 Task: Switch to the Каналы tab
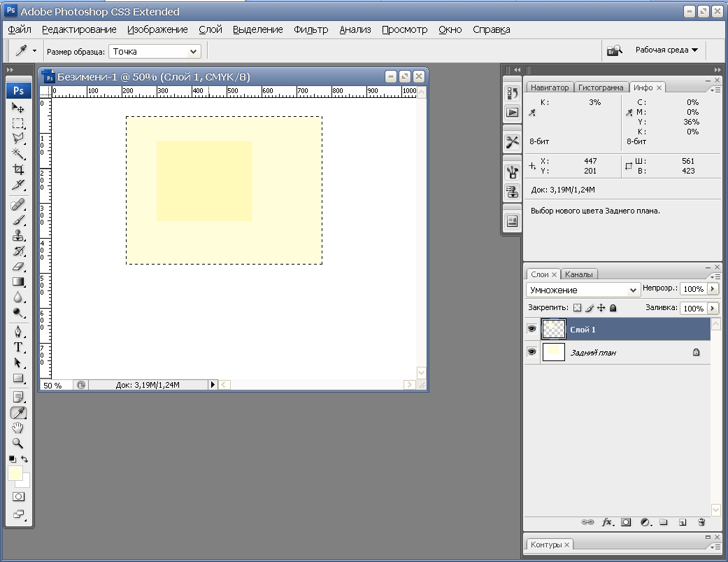[578, 274]
